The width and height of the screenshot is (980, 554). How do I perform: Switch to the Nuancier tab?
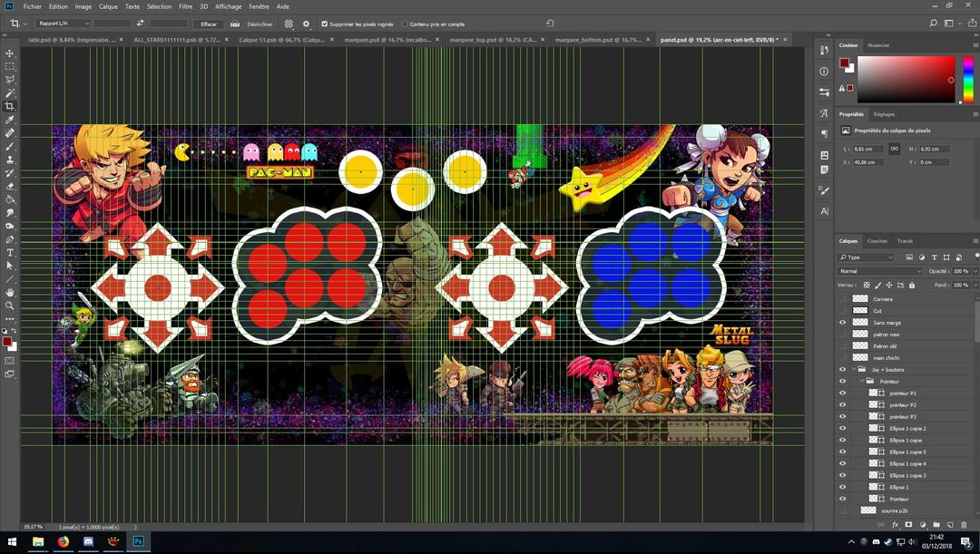(x=878, y=45)
